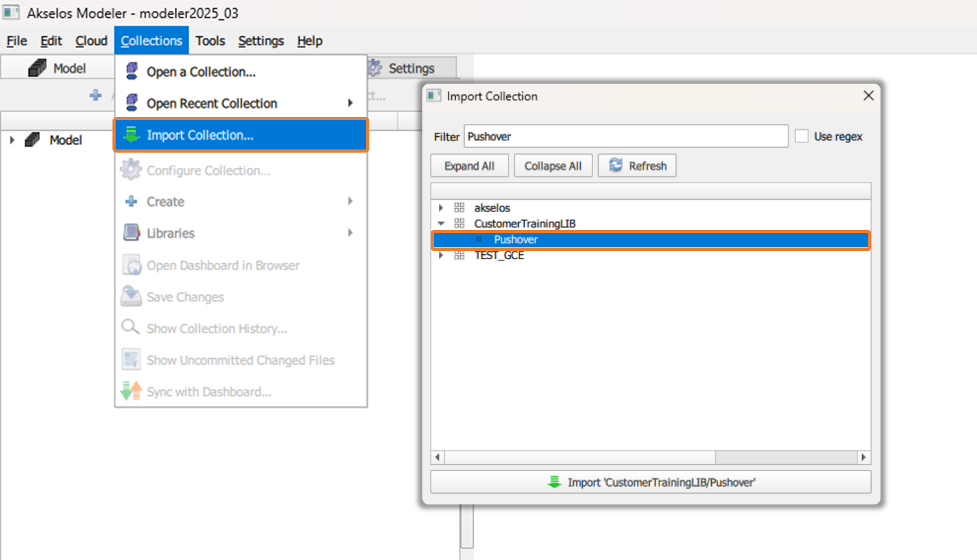Open the File menu

pyautogui.click(x=17, y=41)
